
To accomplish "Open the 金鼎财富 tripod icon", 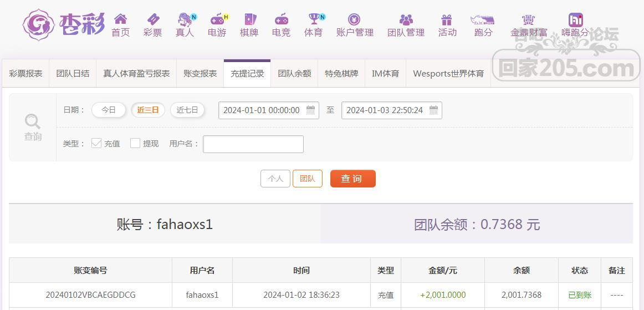I will (x=529, y=19).
